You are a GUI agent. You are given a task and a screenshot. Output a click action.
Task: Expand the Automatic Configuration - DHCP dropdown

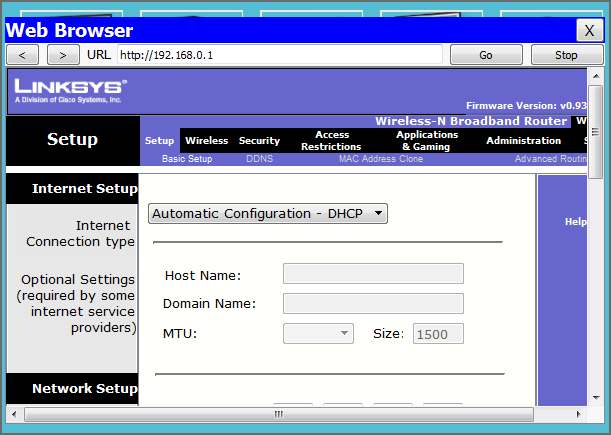(268, 214)
